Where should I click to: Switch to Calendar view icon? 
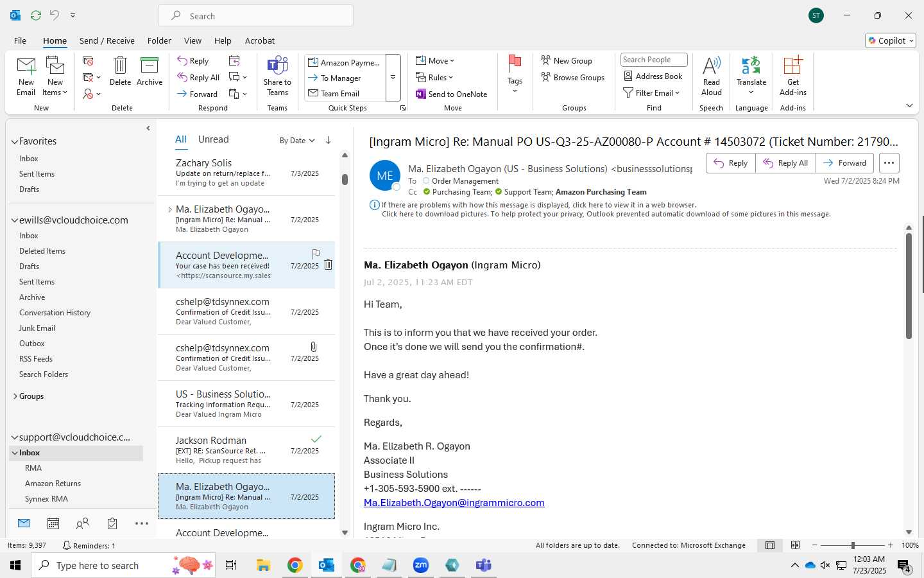tap(53, 523)
